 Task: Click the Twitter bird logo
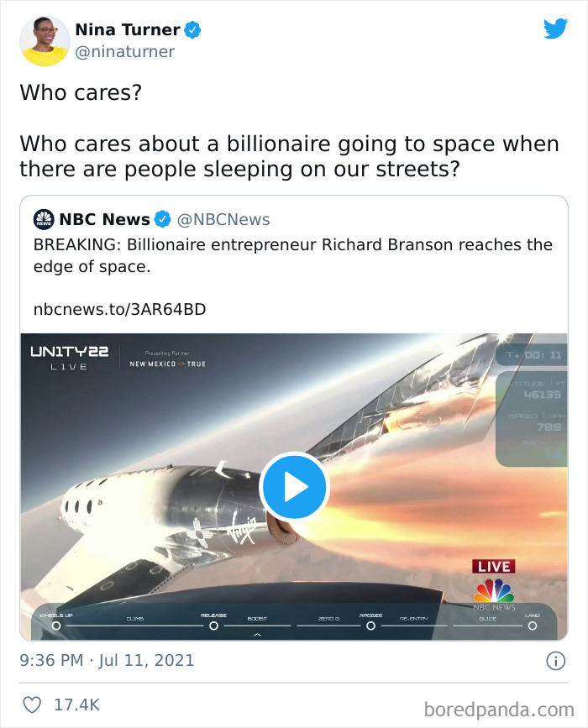click(x=556, y=29)
